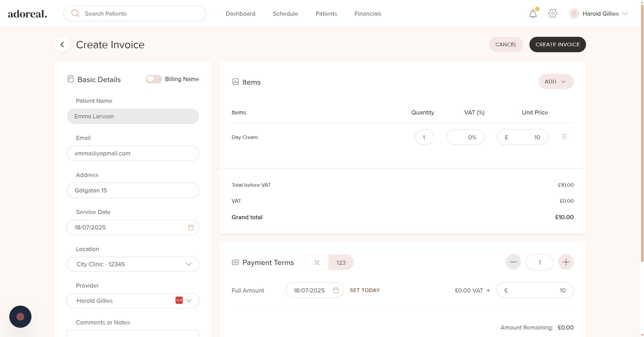Switch payment terms to percentage mode

(x=317, y=262)
